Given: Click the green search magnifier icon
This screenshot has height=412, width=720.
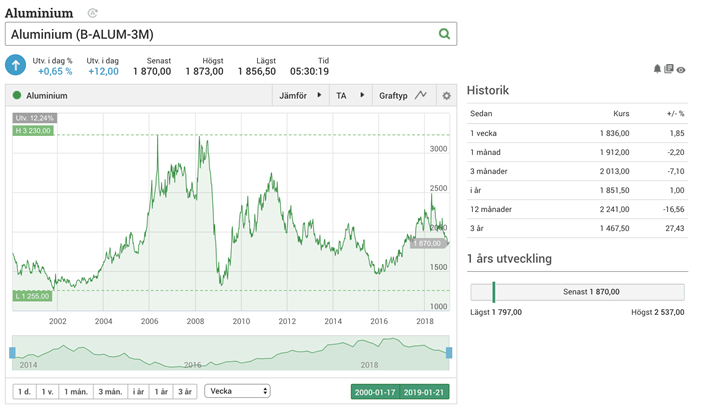Looking at the screenshot, I should 444,34.
